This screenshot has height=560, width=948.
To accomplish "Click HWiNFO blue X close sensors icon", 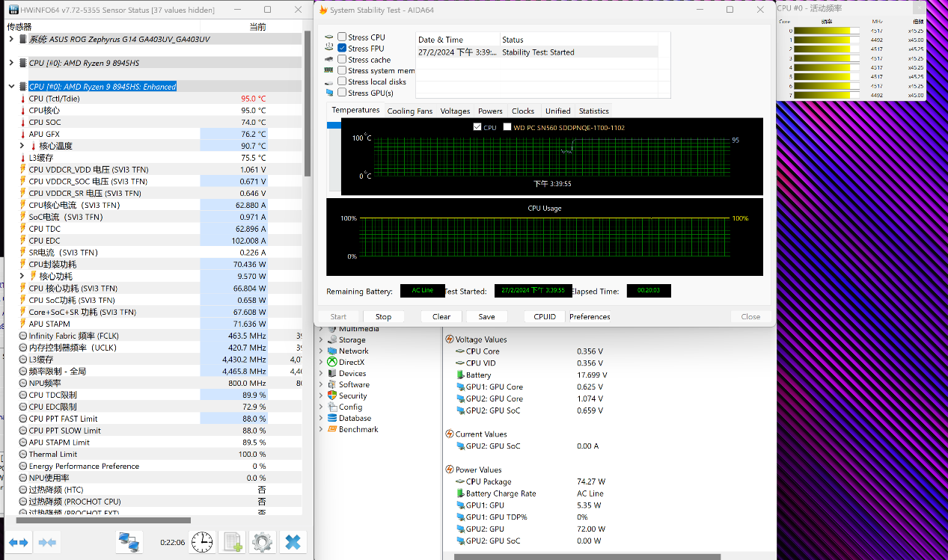I will pyautogui.click(x=293, y=542).
